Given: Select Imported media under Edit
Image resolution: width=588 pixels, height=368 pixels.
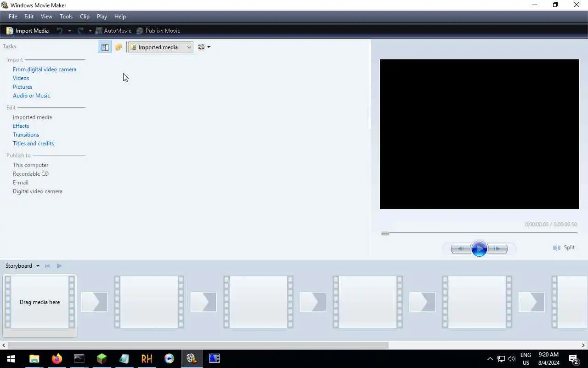Looking at the screenshot, I should (x=32, y=117).
